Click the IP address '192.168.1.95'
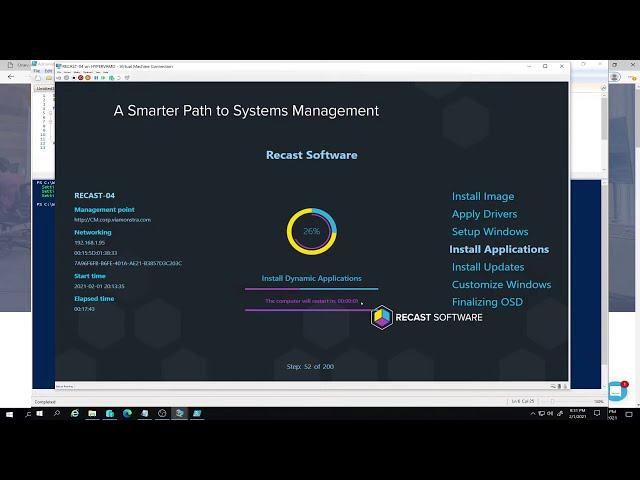This screenshot has width=640, height=480. [89, 242]
